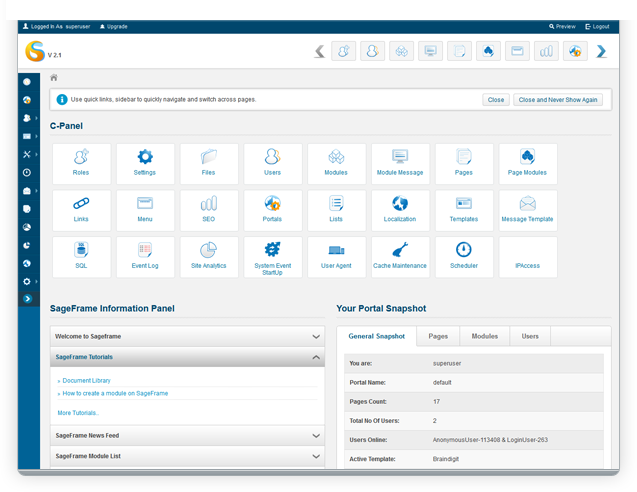
Task: Click the More Tutorials link
Action: coord(78,413)
